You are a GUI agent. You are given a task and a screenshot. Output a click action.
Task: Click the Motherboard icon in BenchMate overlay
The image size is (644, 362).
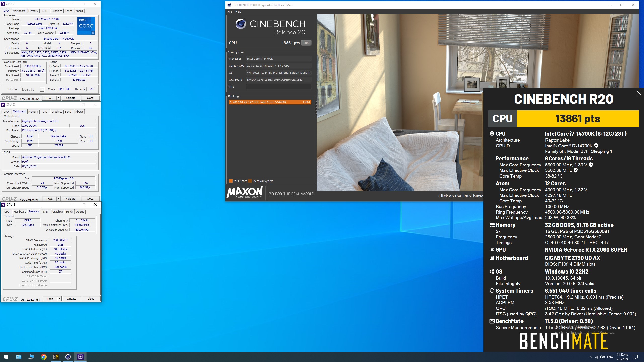tap(492, 258)
